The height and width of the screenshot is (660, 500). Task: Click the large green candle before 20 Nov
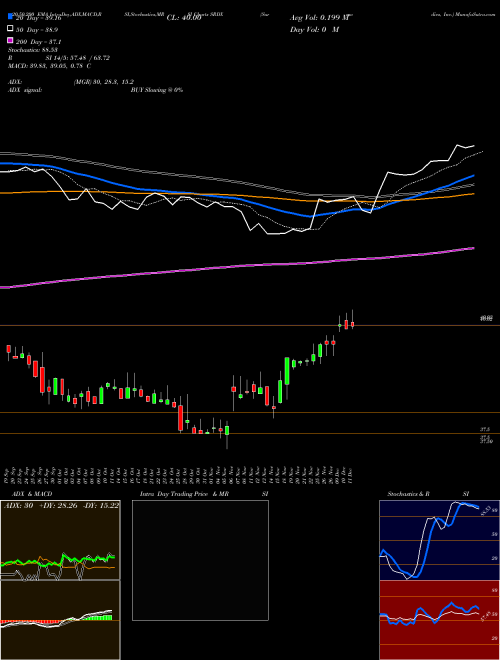point(287,371)
